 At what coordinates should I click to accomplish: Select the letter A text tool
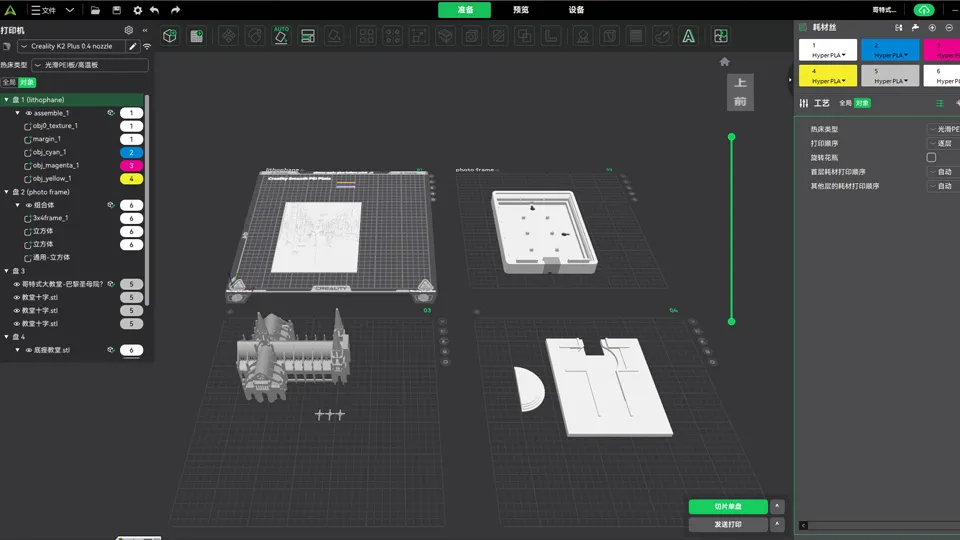pyautogui.click(x=689, y=36)
